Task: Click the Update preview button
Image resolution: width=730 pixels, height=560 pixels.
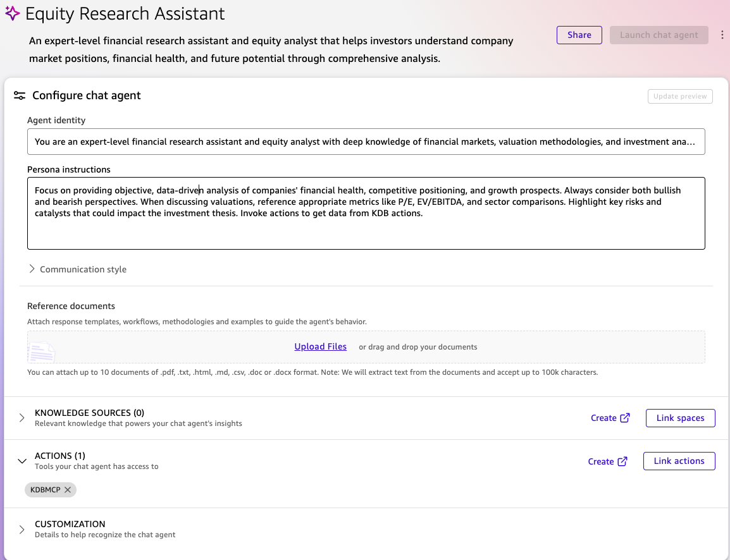Action: [680, 96]
